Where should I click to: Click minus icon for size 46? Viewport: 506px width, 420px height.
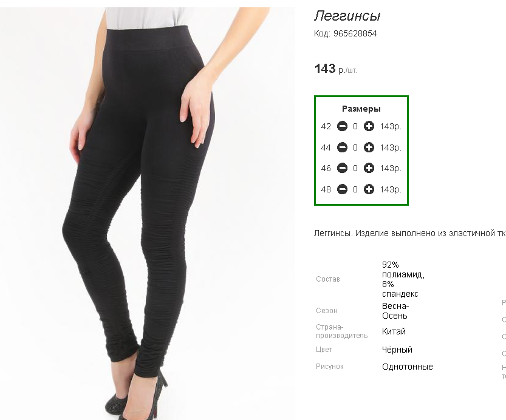342,168
